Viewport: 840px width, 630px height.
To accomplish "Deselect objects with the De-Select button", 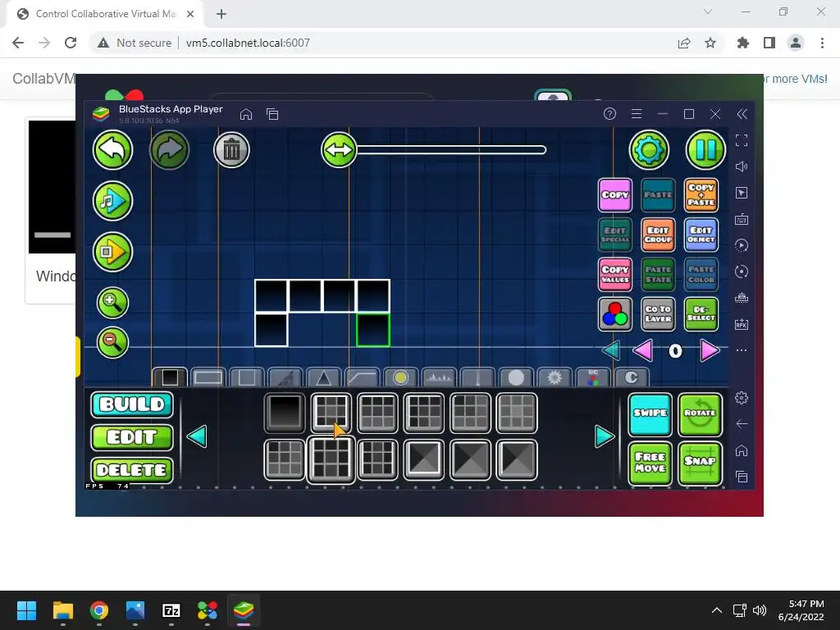I will (701, 314).
